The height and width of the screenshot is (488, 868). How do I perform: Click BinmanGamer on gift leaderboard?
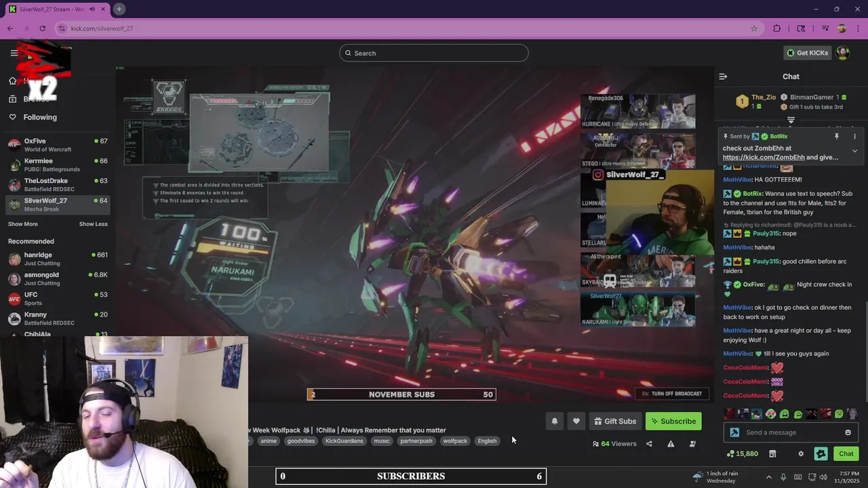click(x=812, y=98)
